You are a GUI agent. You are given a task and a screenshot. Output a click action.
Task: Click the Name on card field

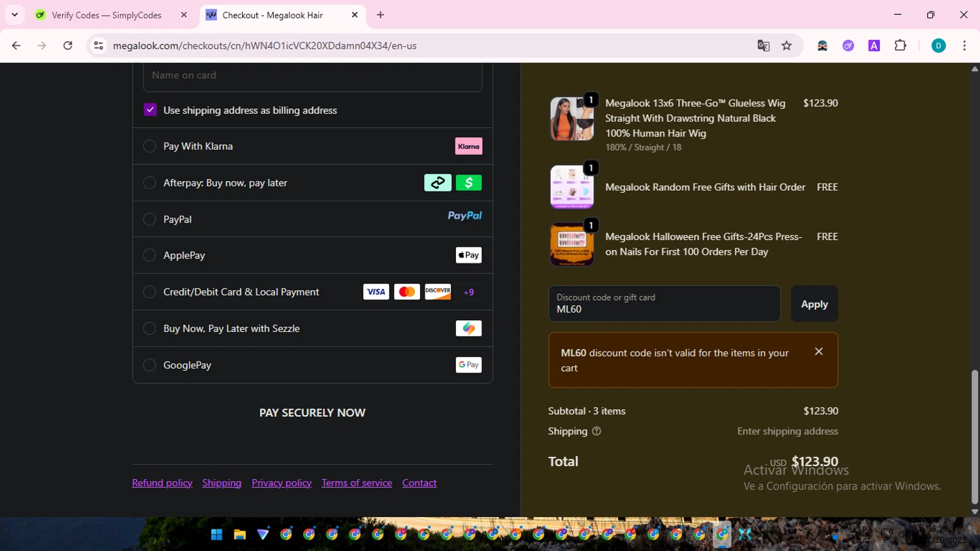click(x=312, y=76)
